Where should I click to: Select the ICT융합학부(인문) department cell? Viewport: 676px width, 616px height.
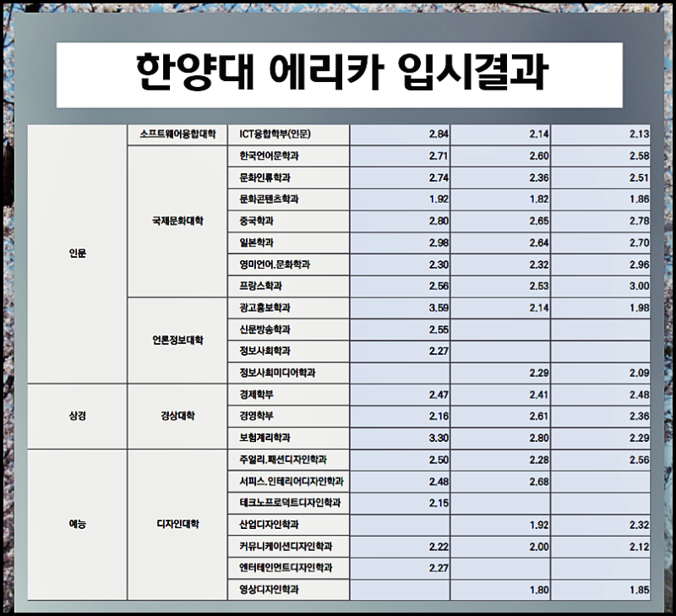pos(288,134)
